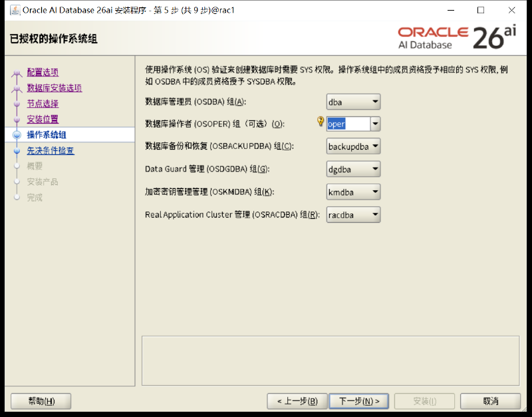Click the 上一步(B) back button

(x=297, y=402)
